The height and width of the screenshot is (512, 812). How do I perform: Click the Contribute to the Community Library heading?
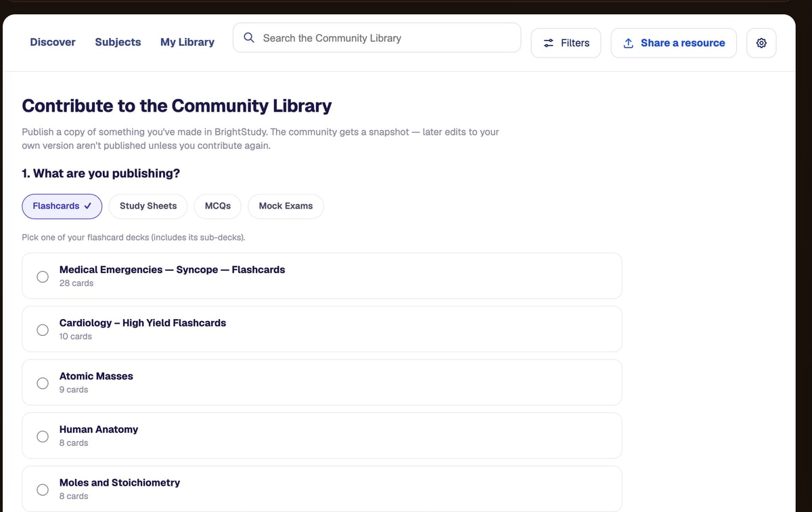pyautogui.click(x=177, y=106)
